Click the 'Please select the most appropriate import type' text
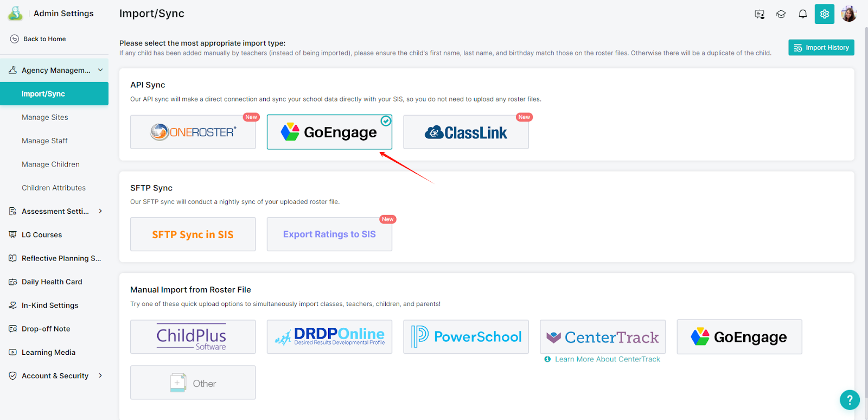The image size is (868, 420). pos(202,43)
